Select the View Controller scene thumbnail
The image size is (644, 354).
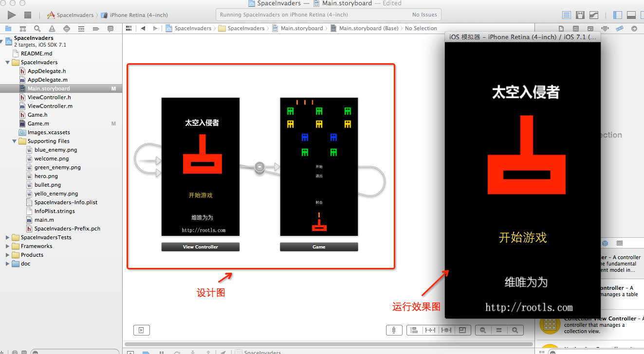pos(201,167)
